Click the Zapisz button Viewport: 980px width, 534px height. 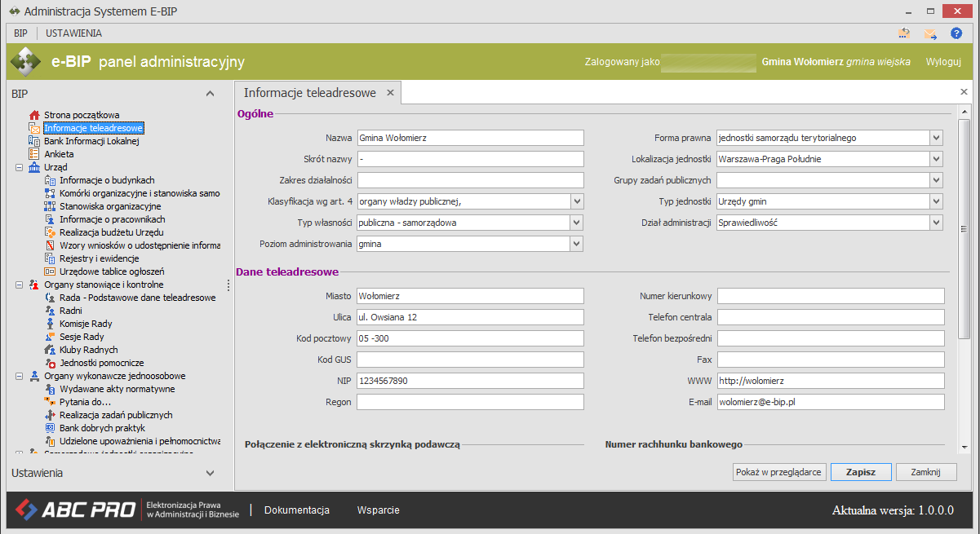[861, 472]
